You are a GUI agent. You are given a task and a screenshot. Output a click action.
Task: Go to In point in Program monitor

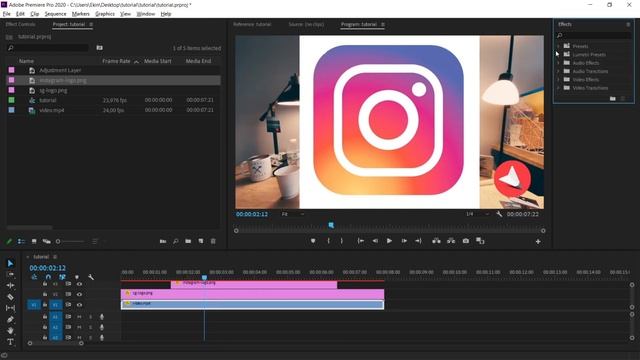[360, 241]
